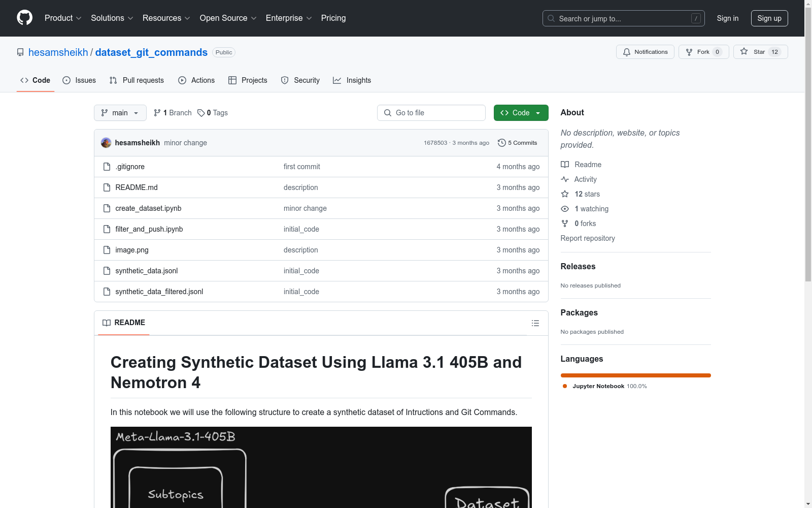The width and height of the screenshot is (812, 508).
Task: Click the star icon beside 12 stars
Action: (565, 194)
